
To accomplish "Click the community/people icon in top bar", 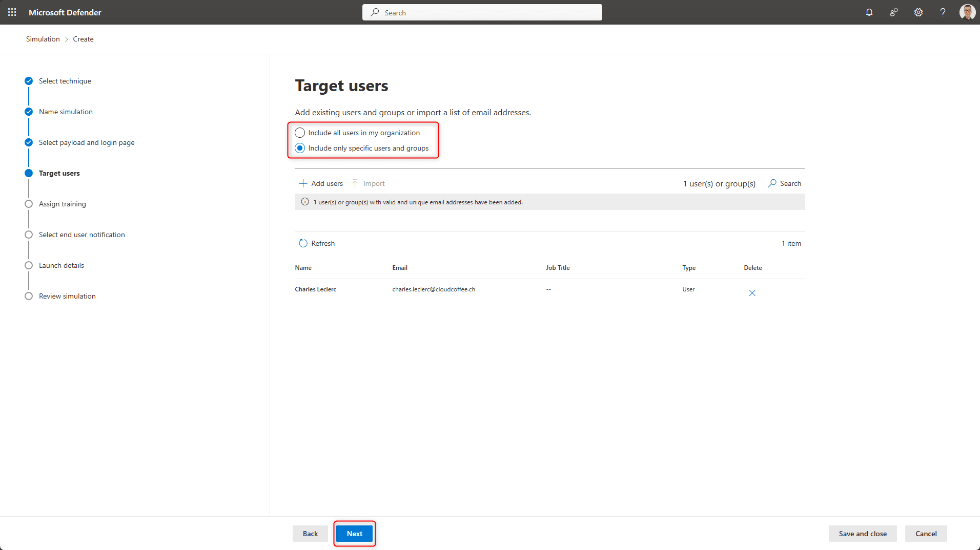I will pyautogui.click(x=893, y=12).
